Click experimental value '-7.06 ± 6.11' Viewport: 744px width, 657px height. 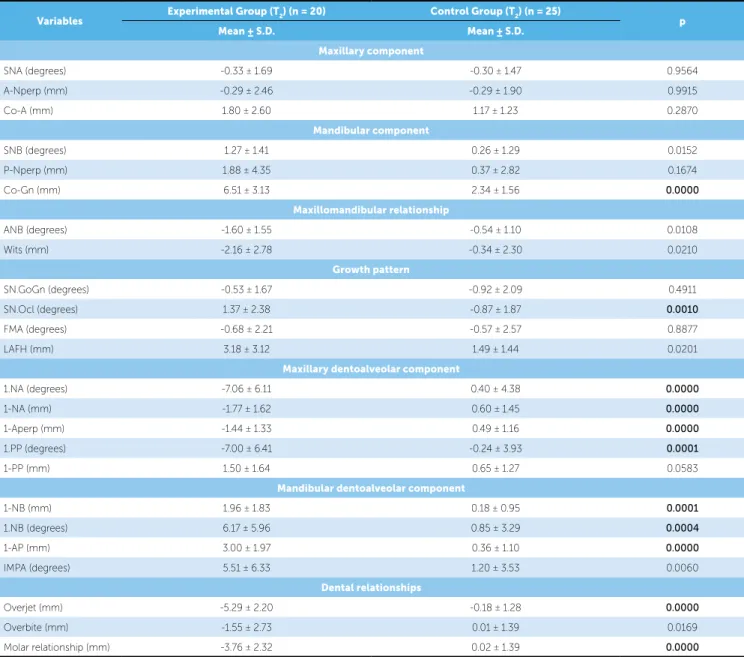pos(246,389)
